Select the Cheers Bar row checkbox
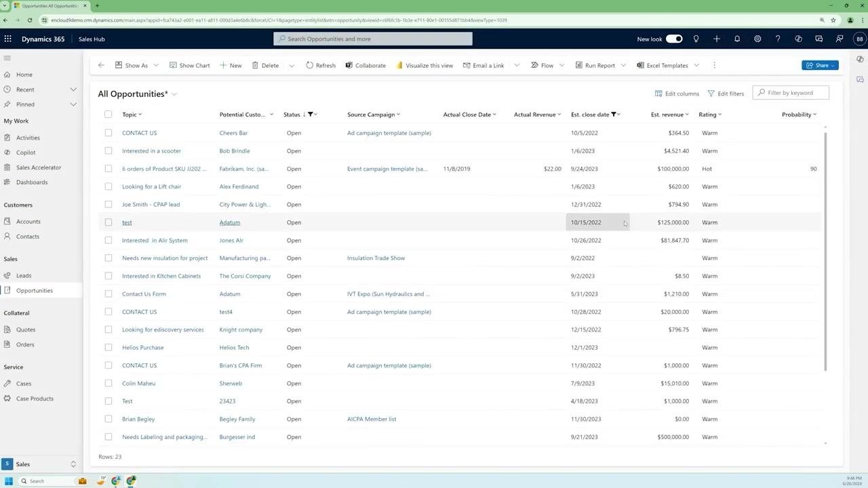The height and width of the screenshot is (488, 868). 108,133
